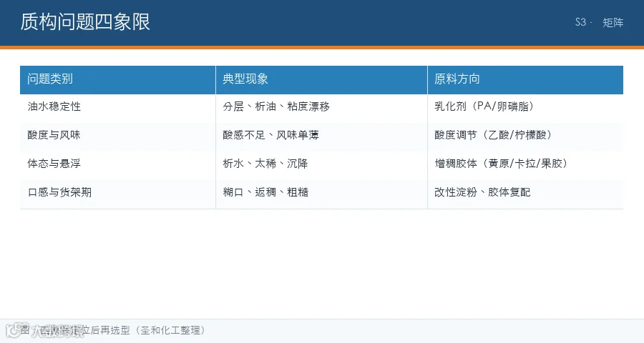Click the S3 矩阵 label in header

(x=599, y=22)
